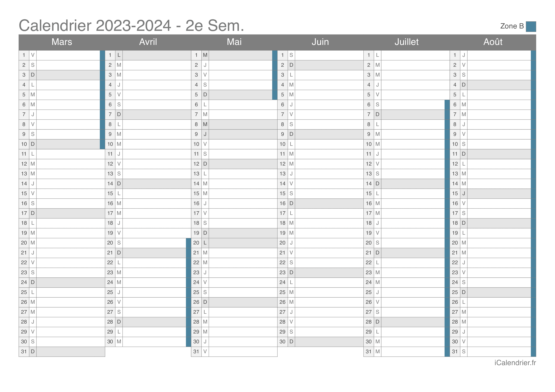Click the Juillet 14 D row

click(x=407, y=184)
